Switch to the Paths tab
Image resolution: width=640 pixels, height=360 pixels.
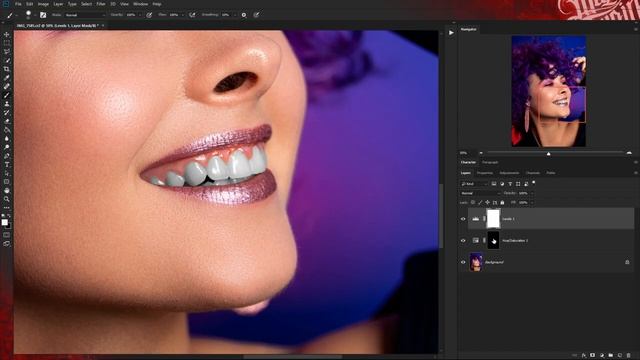tap(551, 173)
